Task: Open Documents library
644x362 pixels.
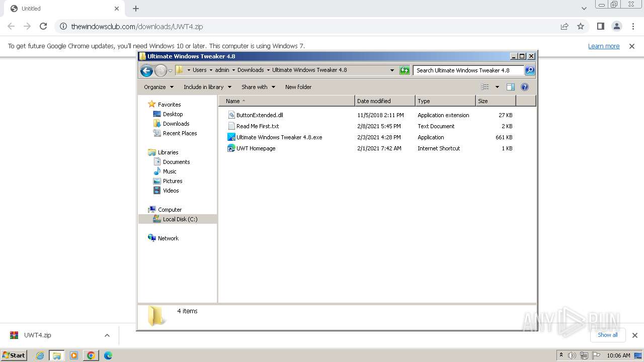Action: tap(176, 162)
